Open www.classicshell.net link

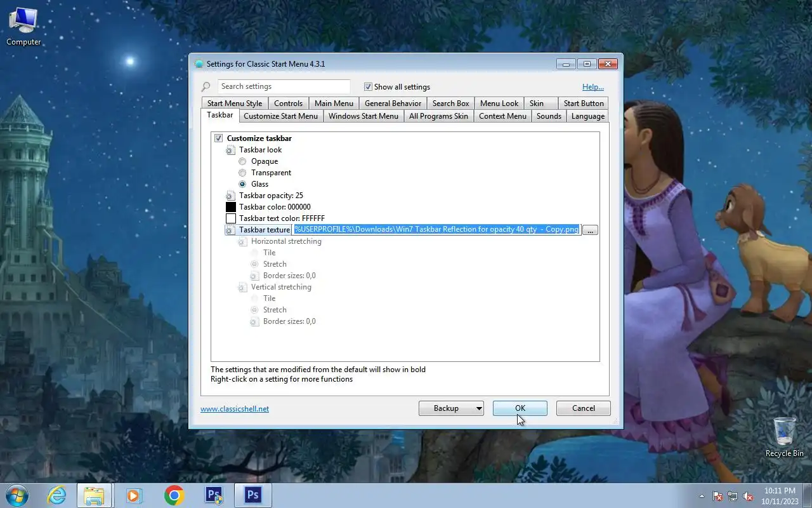235,409
